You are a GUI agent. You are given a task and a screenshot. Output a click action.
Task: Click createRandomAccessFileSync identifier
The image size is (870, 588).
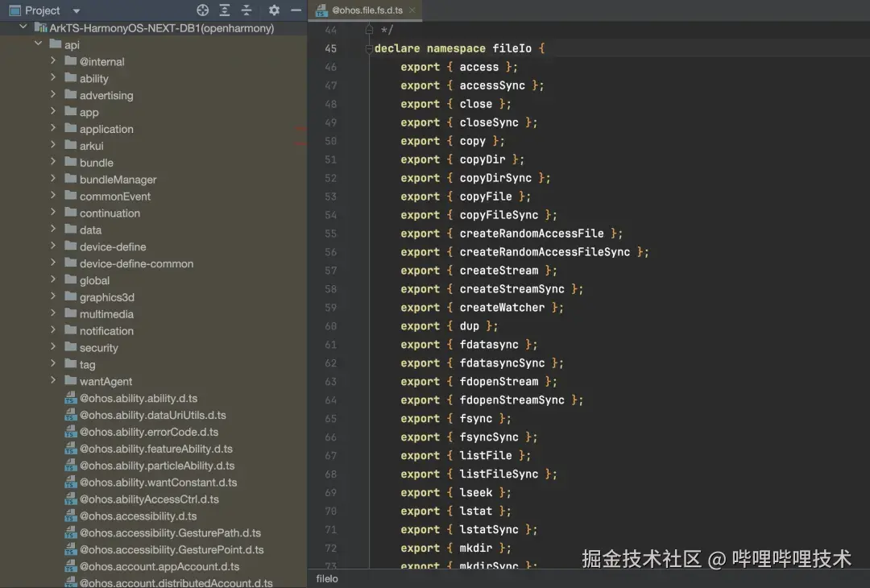pos(545,252)
